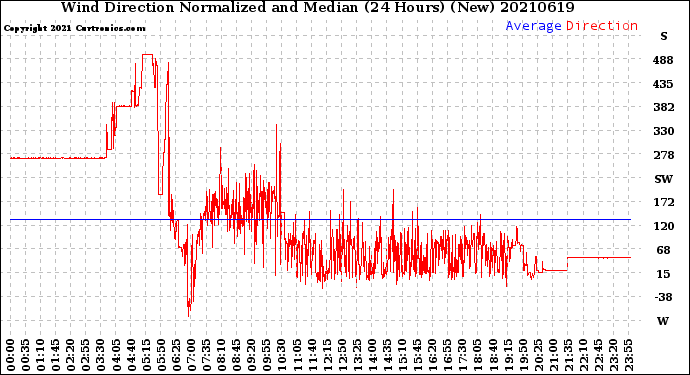Click the 22:45 time label
The height and width of the screenshot is (375, 690).
tap(599, 355)
